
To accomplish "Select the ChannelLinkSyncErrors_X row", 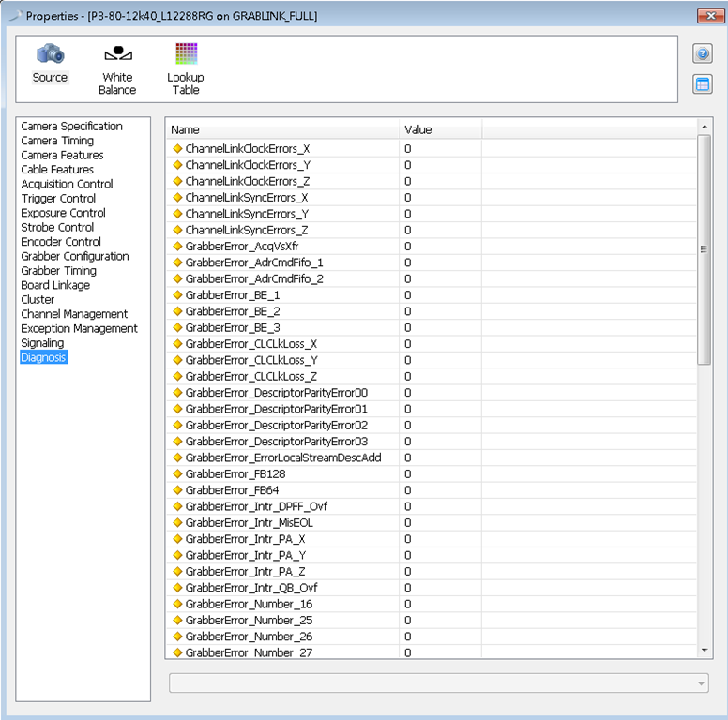I will [432, 197].
